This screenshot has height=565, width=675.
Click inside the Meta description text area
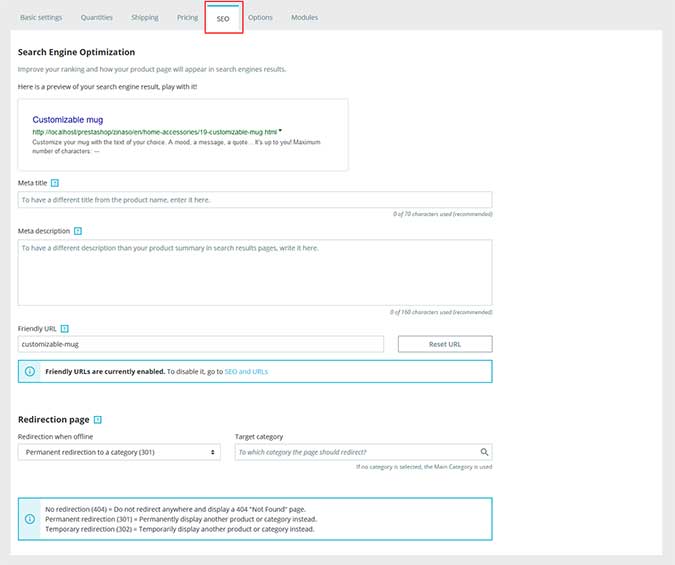[255, 272]
